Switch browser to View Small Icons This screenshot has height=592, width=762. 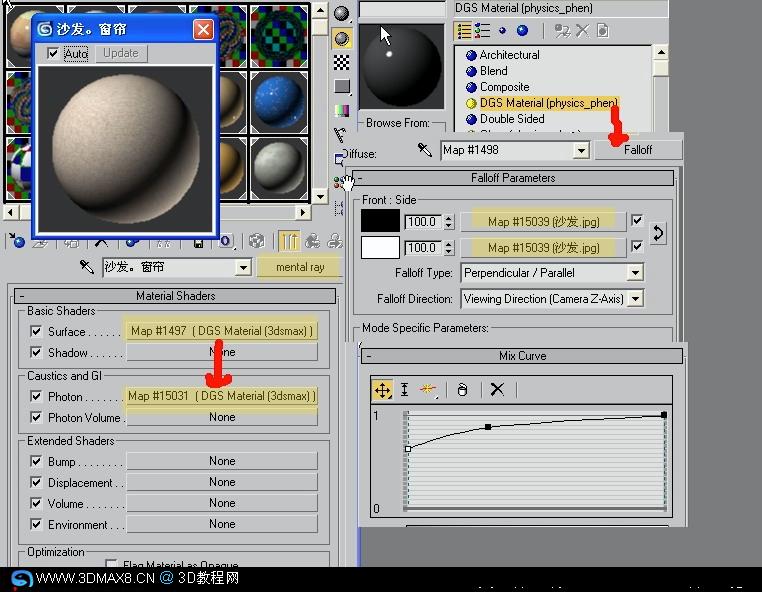tap(502, 31)
